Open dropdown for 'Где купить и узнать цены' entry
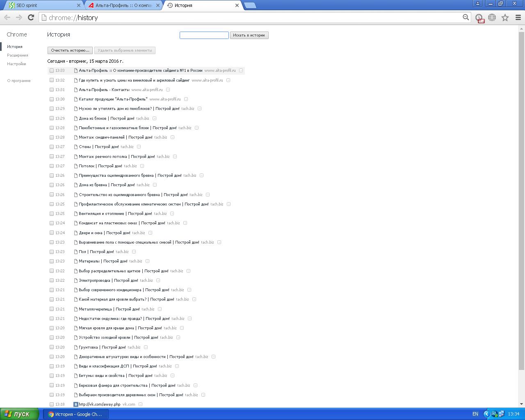Screen dimensions: 525x420 228,80
